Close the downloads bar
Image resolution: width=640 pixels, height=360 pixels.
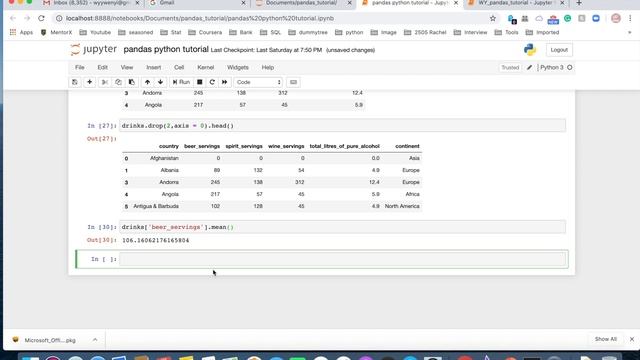632,339
